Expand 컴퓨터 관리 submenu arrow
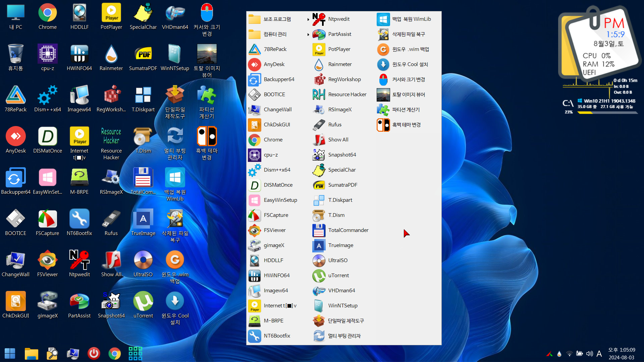 tap(308, 34)
